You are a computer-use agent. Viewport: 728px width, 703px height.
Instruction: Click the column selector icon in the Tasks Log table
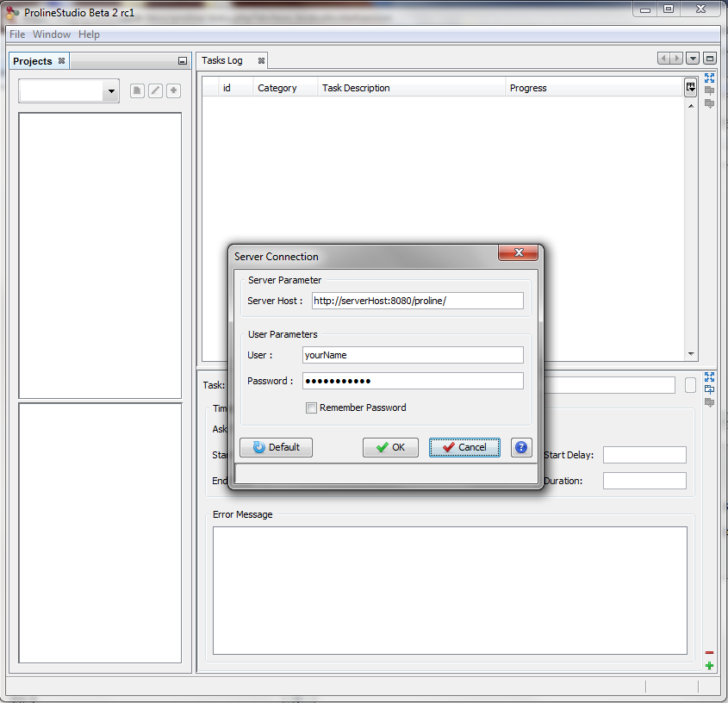tap(690, 87)
